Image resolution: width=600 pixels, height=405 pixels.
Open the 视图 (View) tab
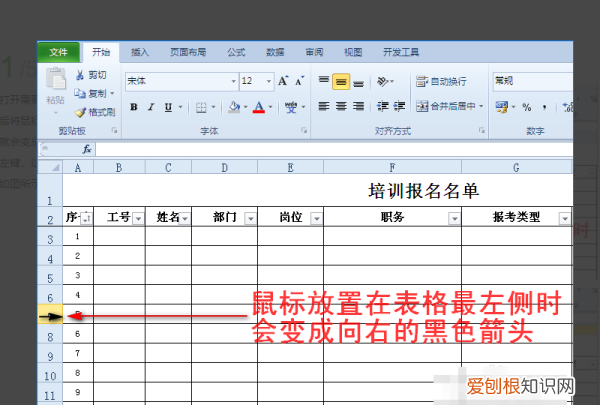point(353,52)
